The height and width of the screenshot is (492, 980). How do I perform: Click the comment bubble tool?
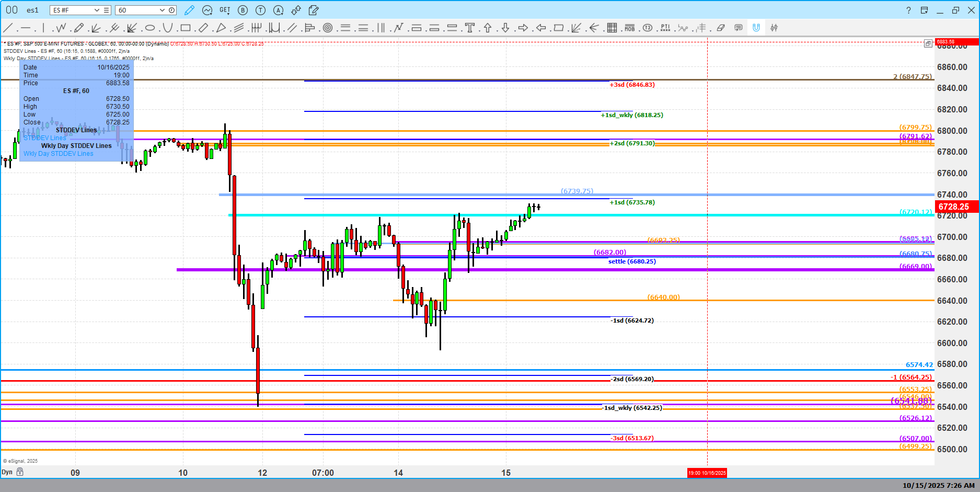tap(739, 28)
